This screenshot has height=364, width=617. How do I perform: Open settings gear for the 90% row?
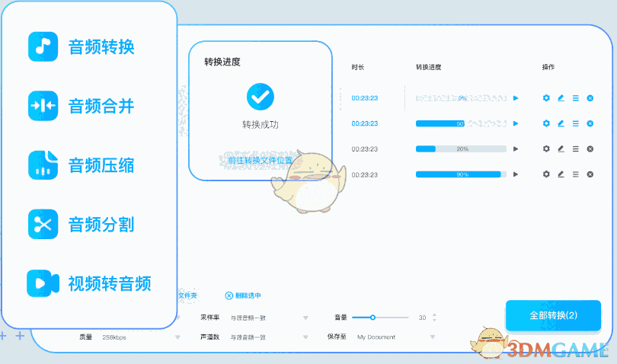546,174
